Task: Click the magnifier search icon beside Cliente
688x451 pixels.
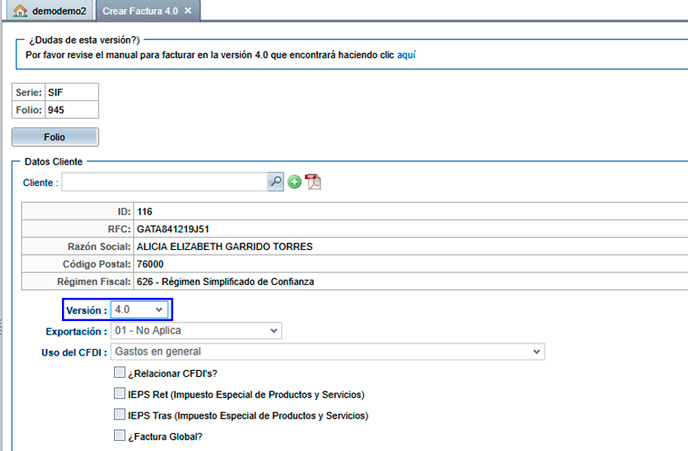Action: point(275,182)
